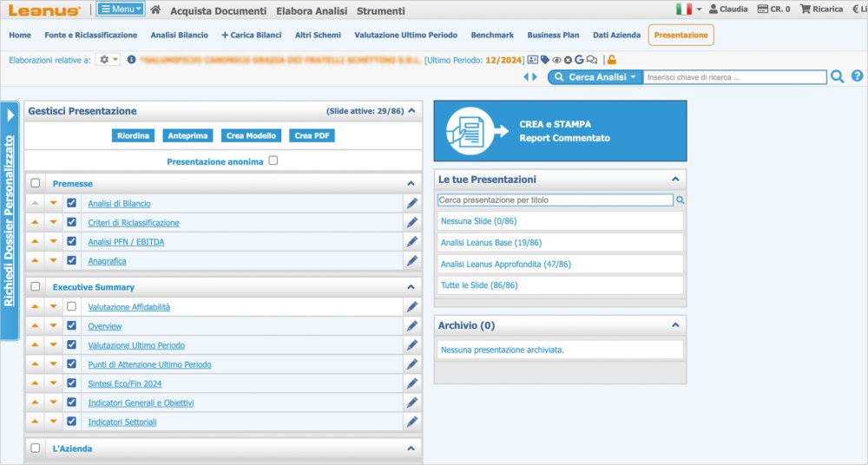Focus the Inserisci chiave di ricerca field
Image resolution: width=868 pixels, height=465 pixels.
[x=734, y=77]
